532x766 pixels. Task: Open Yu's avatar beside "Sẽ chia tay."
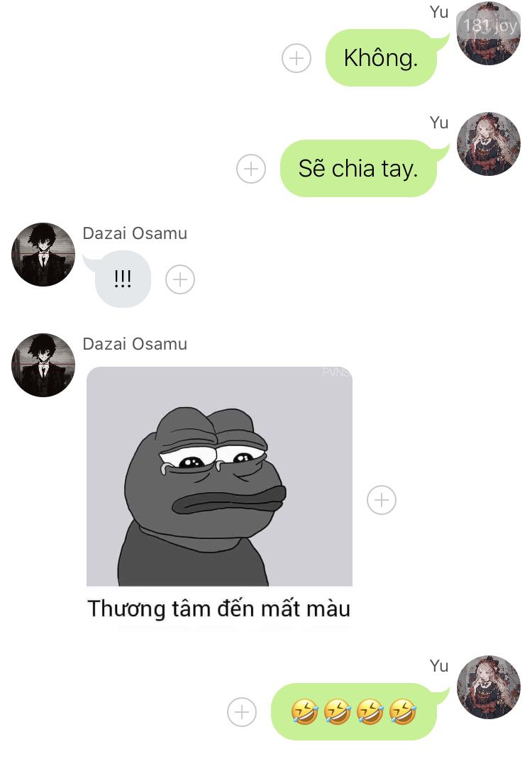tap(489, 143)
